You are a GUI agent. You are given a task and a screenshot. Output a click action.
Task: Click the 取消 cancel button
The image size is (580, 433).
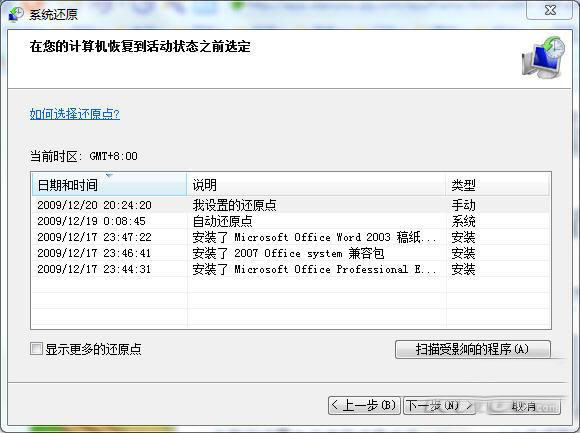coord(524,406)
